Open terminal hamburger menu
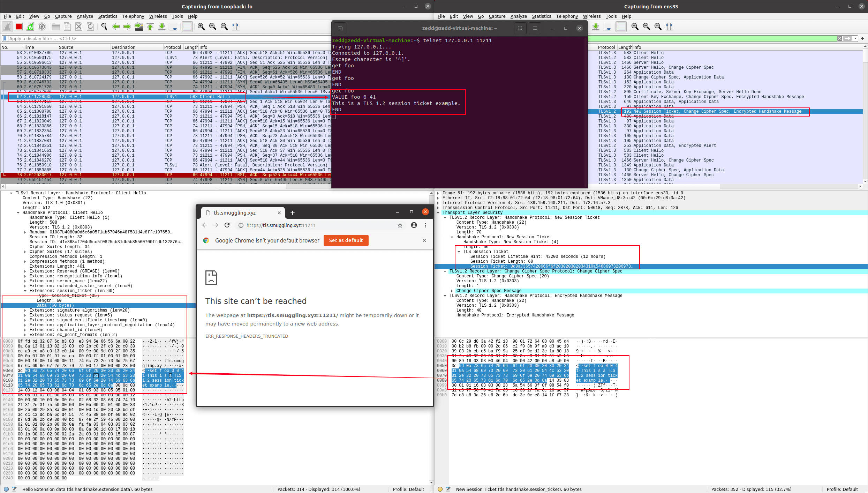This screenshot has width=868, height=493. click(535, 28)
